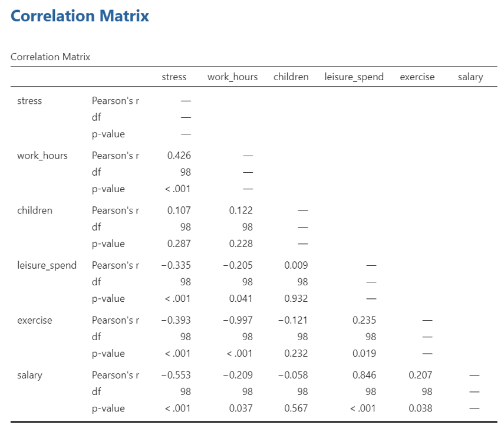Click the children column header

[291, 77]
